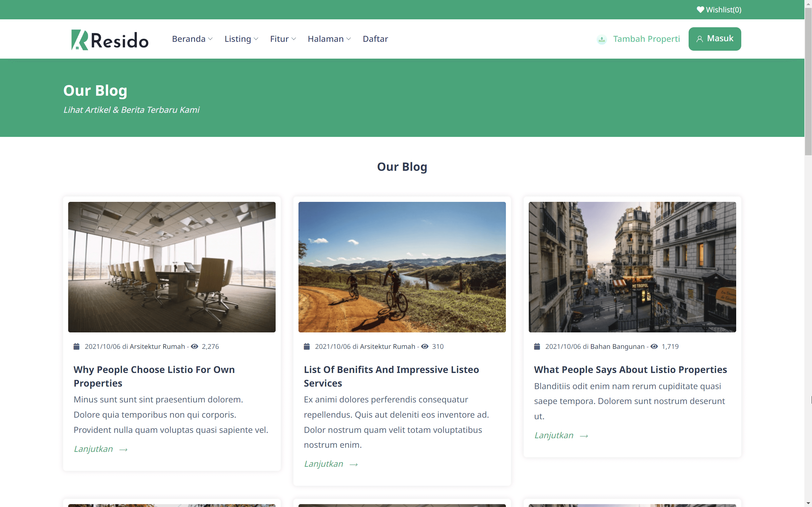Click the Wishlist heart icon

click(x=700, y=10)
